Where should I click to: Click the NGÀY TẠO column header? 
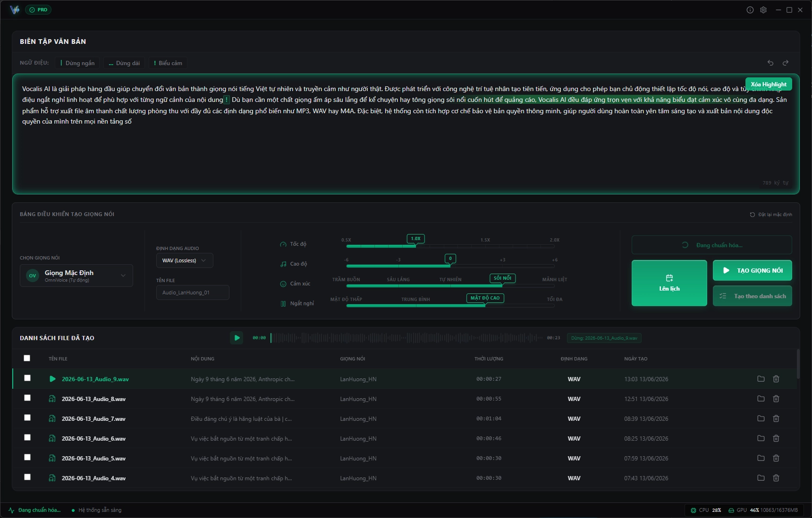636,359
